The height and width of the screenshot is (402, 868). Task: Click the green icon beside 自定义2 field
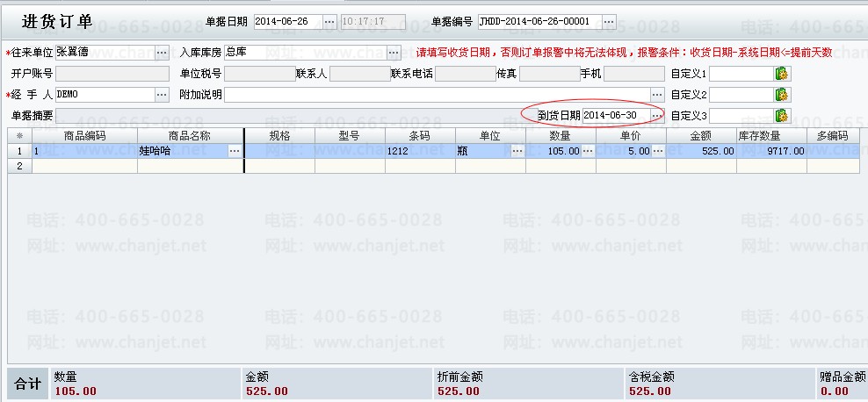[x=782, y=95]
